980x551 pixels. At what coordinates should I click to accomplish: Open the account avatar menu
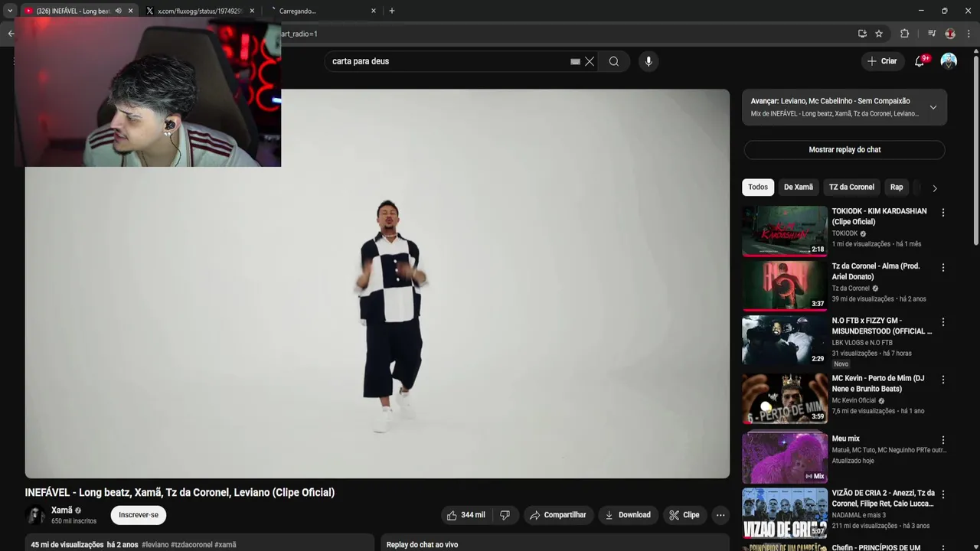pyautogui.click(x=949, y=61)
